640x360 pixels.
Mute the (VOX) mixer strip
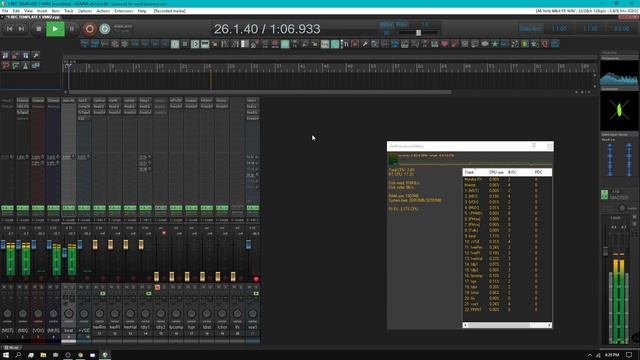35,287
